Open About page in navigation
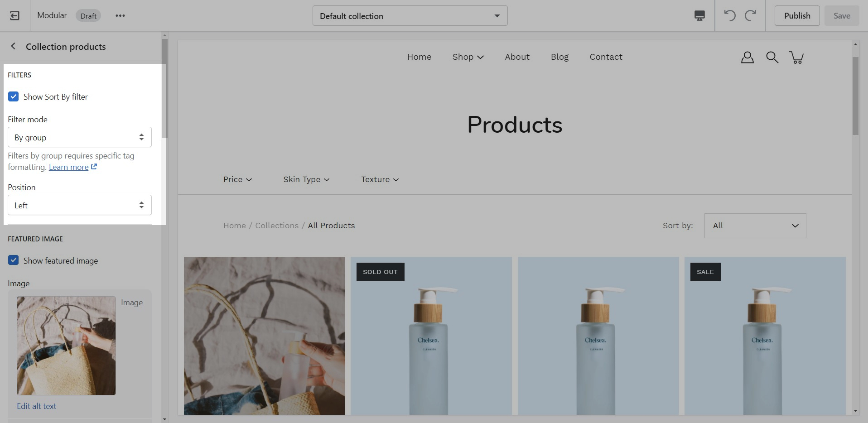Viewport: 868px width, 423px height. (517, 57)
